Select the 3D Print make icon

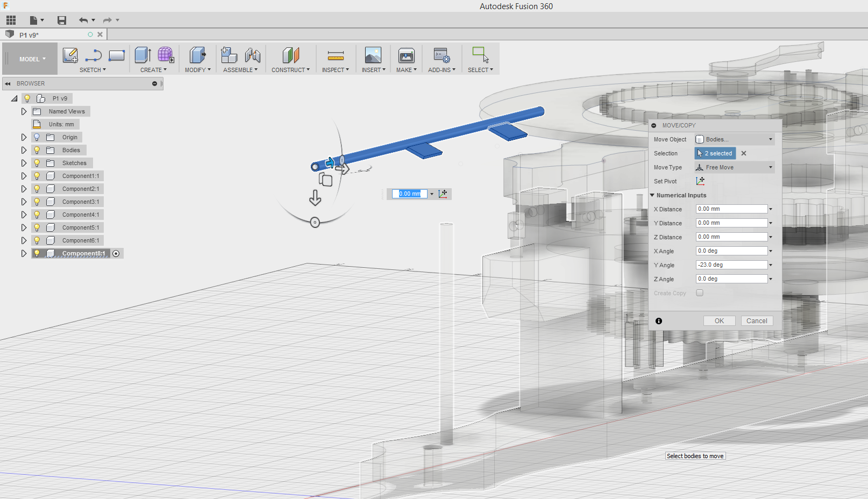(x=407, y=55)
